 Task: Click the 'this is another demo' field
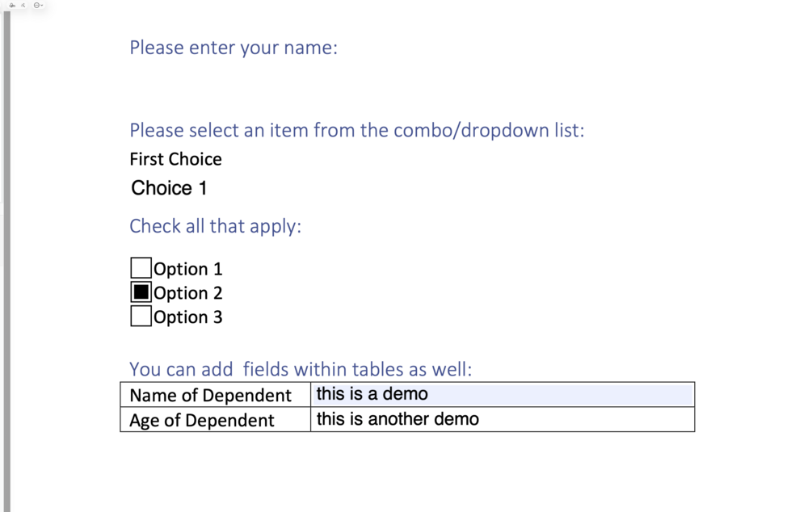tap(501, 419)
